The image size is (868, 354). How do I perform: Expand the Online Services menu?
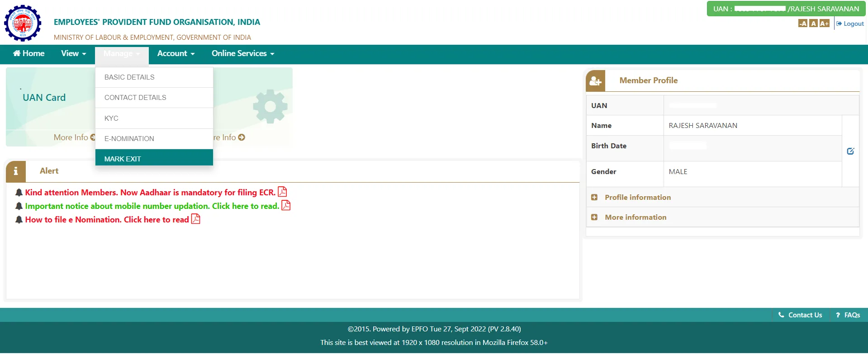coord(243,53)
